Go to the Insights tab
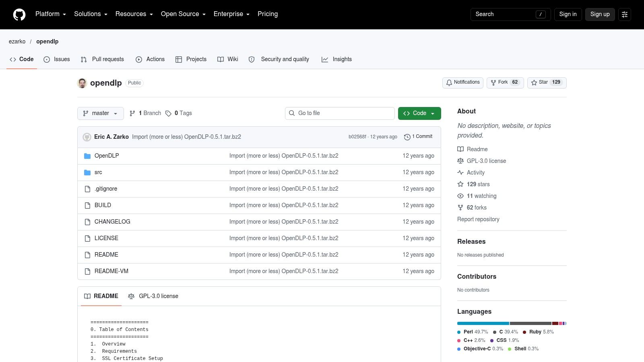 point(336,59)
